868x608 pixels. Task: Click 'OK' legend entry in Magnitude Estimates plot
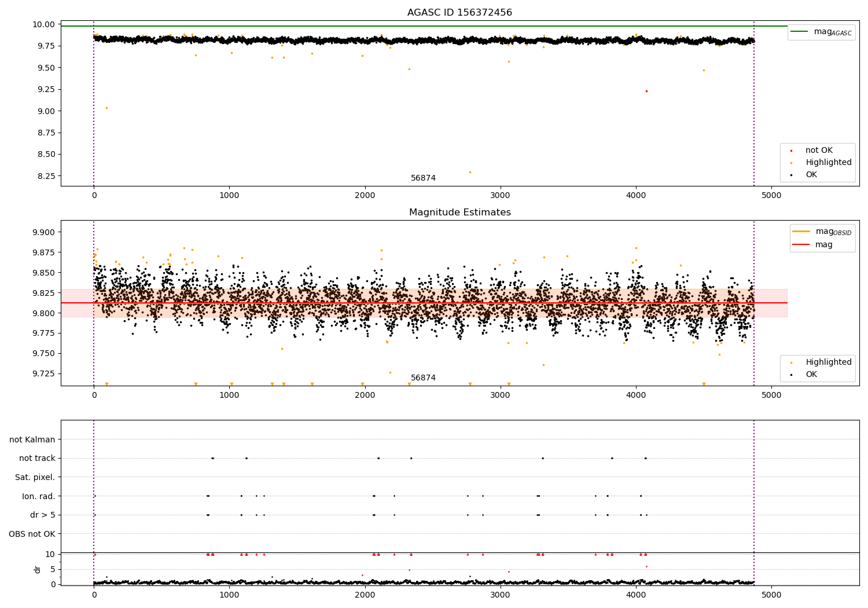coord(804,375)
